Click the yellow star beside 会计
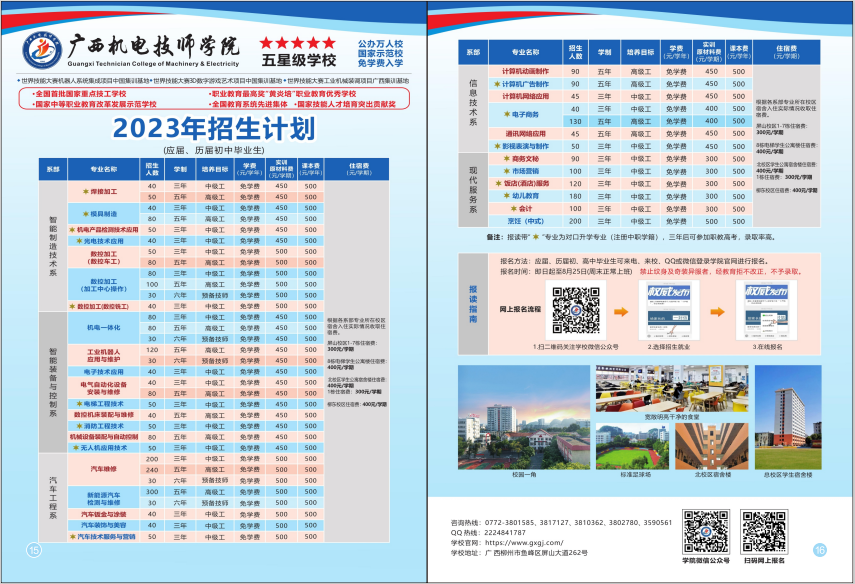 click(513, 209)
